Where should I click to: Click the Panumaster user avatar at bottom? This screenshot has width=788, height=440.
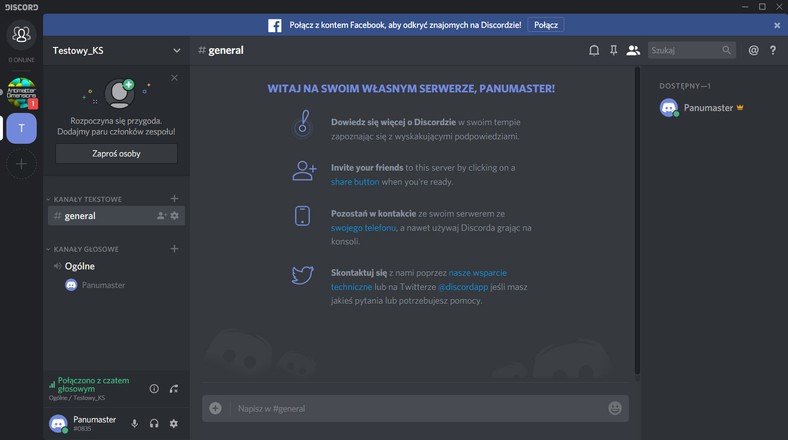coord(58,423)
